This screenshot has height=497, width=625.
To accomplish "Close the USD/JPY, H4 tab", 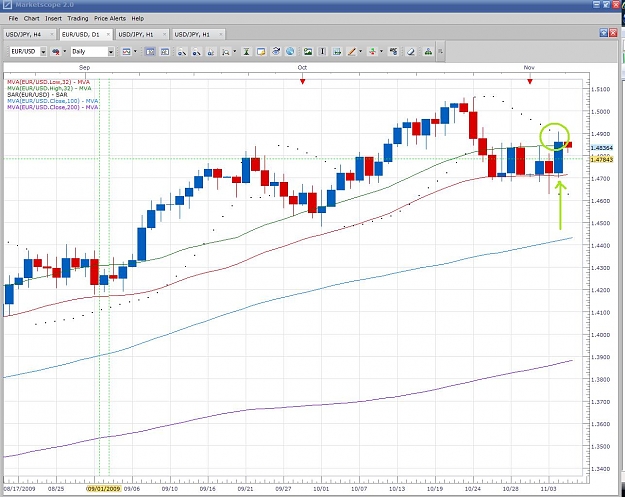I will point(51,35).
